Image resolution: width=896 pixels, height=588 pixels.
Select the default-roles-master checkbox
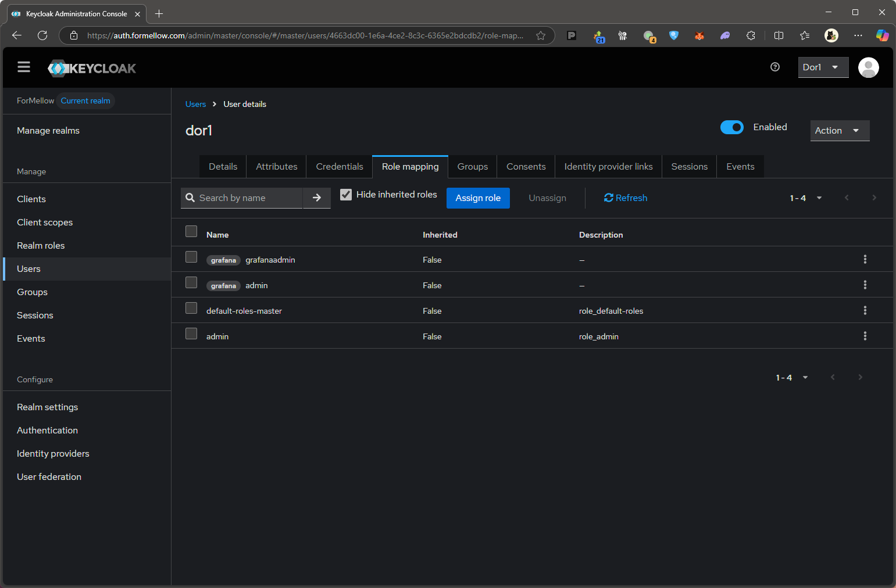[191, 308]
